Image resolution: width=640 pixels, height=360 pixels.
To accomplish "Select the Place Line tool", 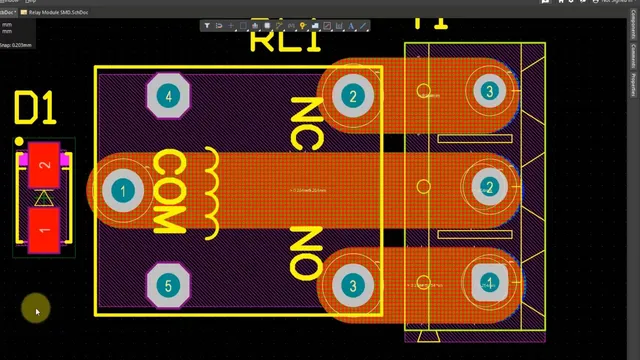I will pyautogui.click(x=363, y=26).
